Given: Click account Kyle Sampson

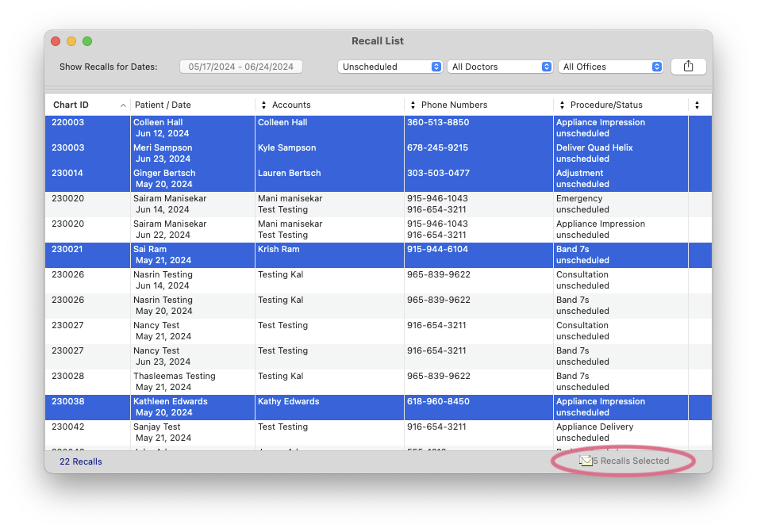Looking at the screenshot, I should tap(286, 147).
